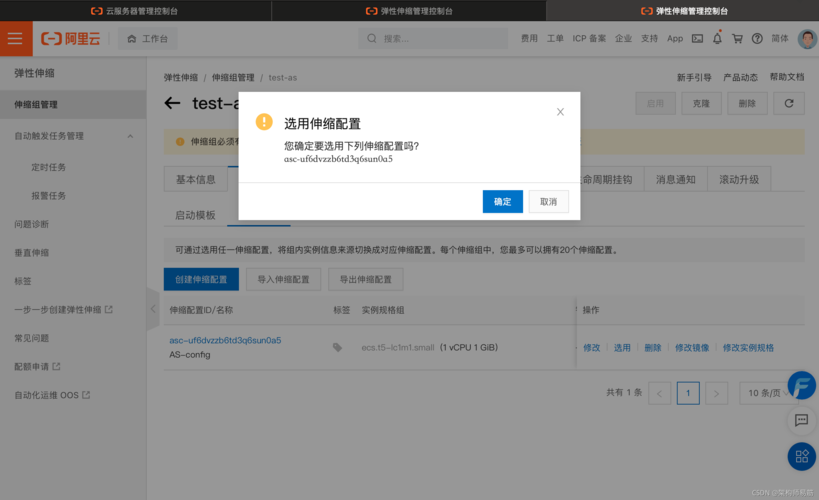Open the 工单 menu
Viewport: 819px width, 500px height.
click(555, 39)
